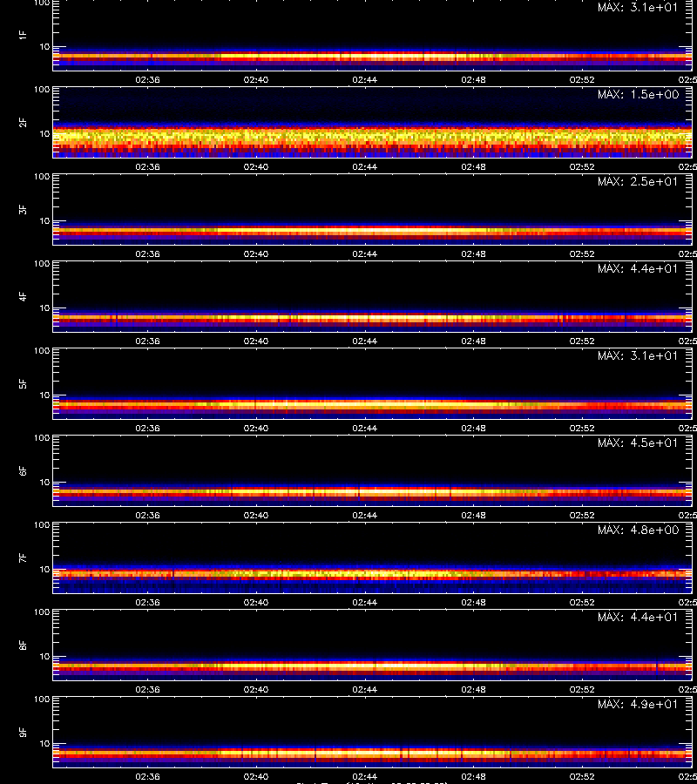This screenshot has width=697, height=784.
Task: Click the 10 y-axis label of panel 7F
Action: (x=44, y=569)
